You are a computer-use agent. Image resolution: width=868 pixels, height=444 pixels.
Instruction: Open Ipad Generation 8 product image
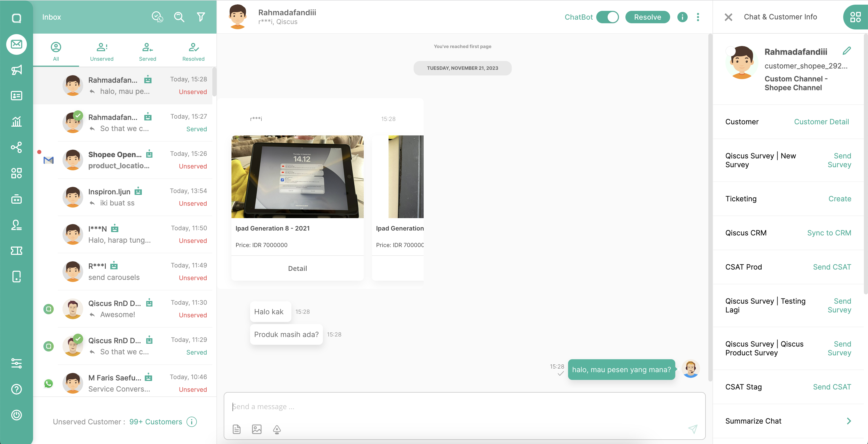tap(297, 177)
